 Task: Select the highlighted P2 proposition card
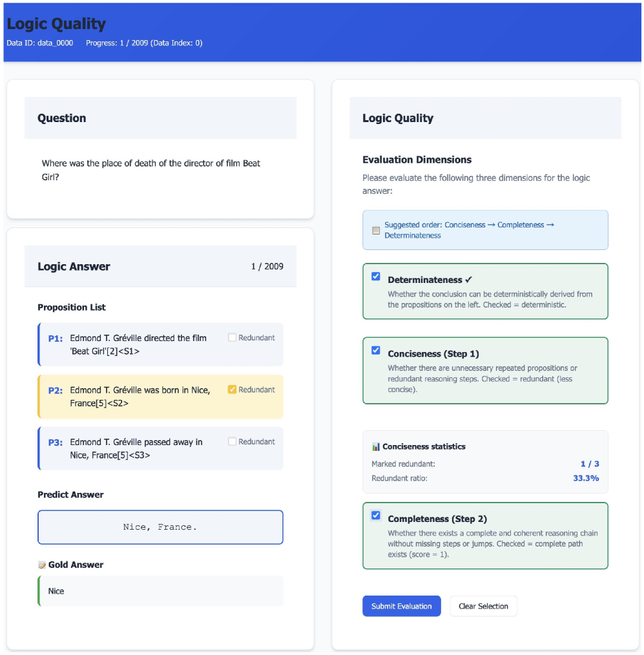click(x=140, y=397)
